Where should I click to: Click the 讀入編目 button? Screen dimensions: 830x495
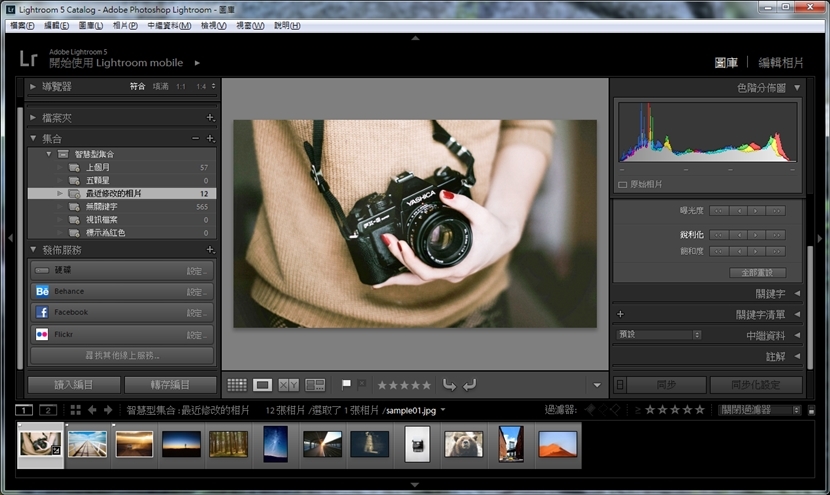[74, 385]
